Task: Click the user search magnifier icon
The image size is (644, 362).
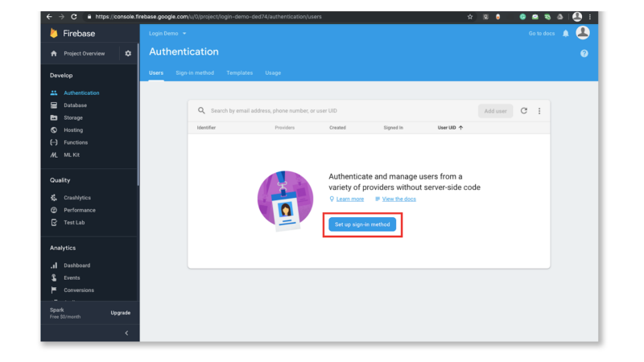Action: [201, 110]
